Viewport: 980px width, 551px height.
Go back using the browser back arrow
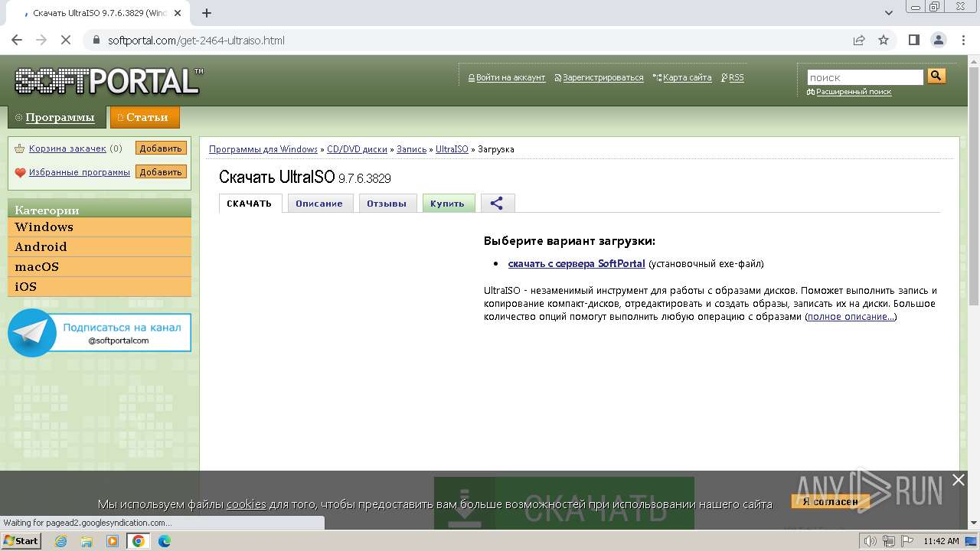[x=17, y=40]
